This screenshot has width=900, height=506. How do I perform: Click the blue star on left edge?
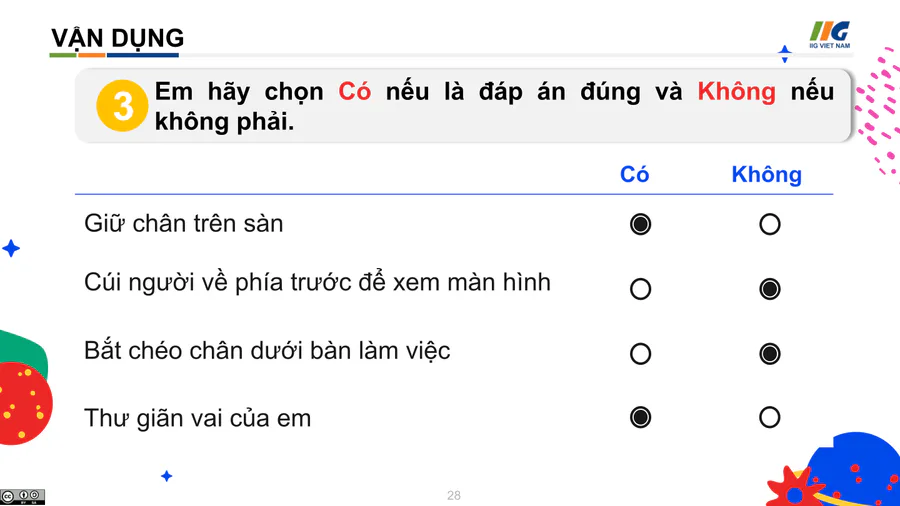pyautogui.click(x=11, y=248)
